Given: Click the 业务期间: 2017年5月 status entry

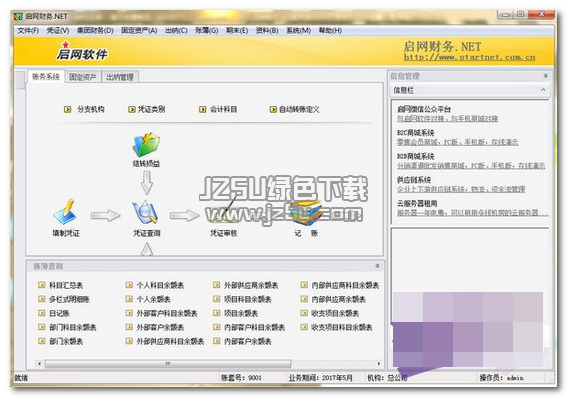Looking at the screenshot, I should click(x=320, y=378).
